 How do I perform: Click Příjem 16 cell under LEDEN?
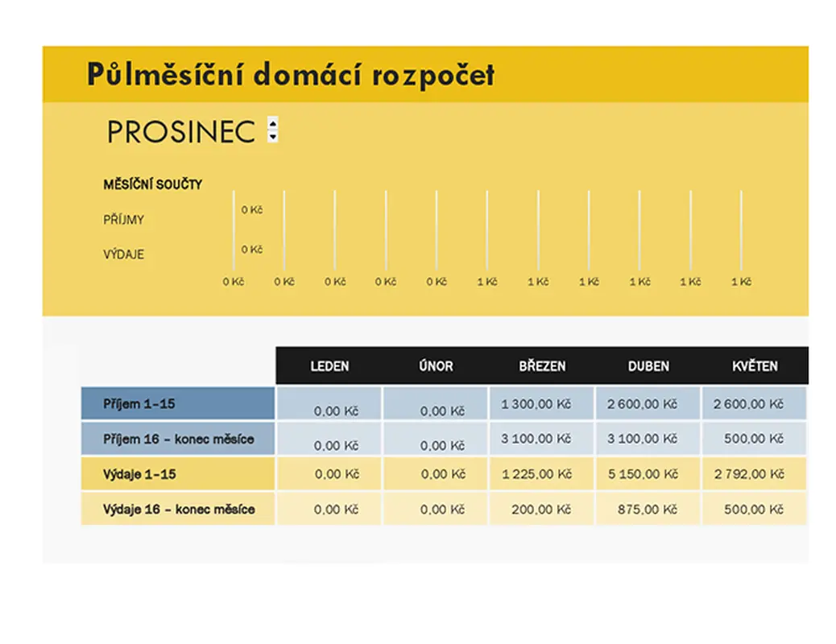329,439
